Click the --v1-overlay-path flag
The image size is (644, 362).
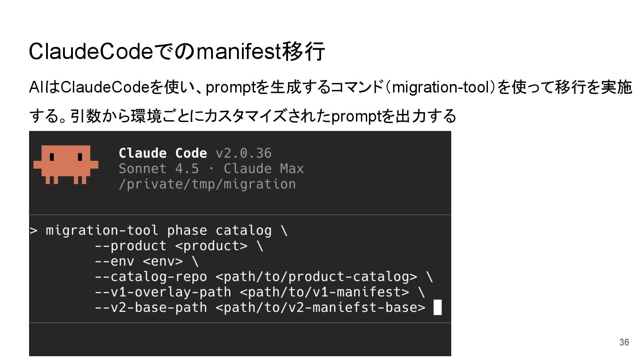[x=163, y=292]
